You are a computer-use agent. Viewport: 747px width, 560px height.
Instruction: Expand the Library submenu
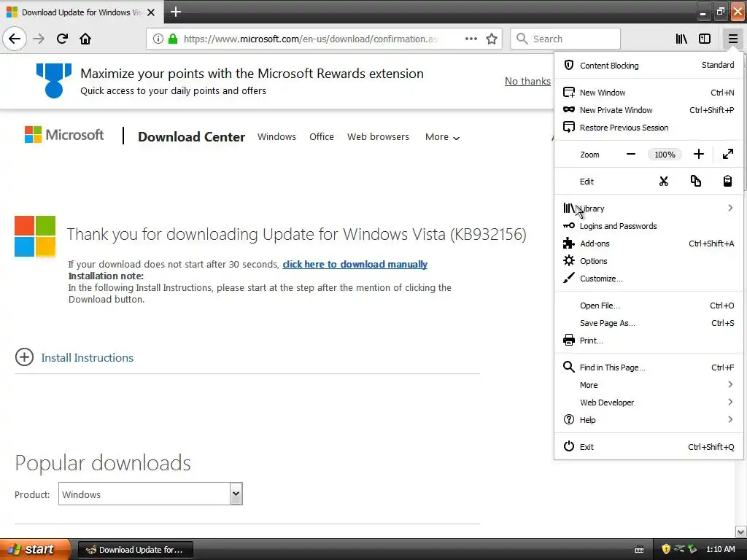pyautogui.click(x=649, y=209)
